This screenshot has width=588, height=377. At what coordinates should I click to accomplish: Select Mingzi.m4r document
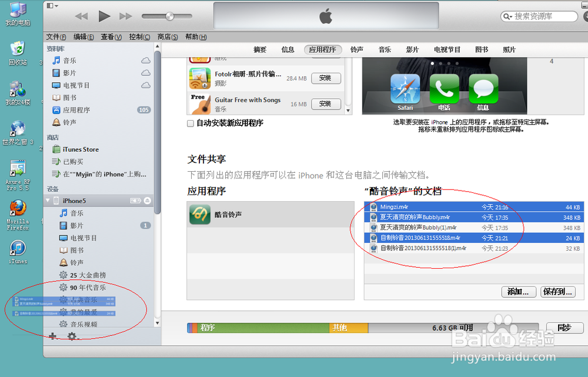(x=474, y=207)
